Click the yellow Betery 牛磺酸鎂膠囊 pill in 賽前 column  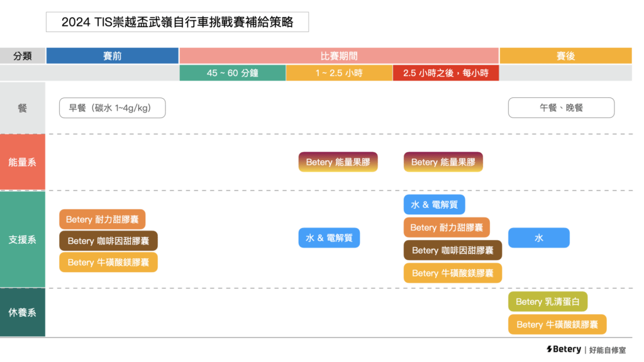coord(108,262)
